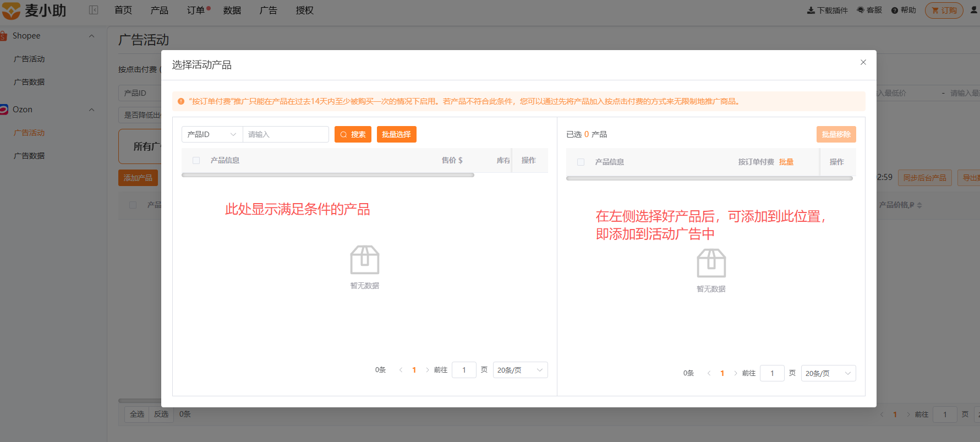The height and width of the screenshot is (442, 980).
Task: Collapse the sidebar using the toggle icon
Action: [x=94, y=10]
